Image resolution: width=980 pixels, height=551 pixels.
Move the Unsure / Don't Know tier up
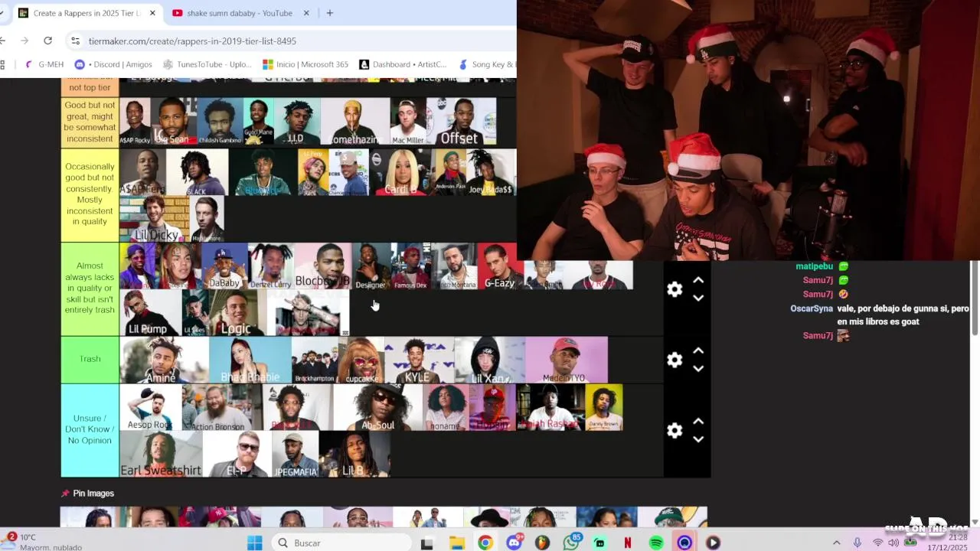coord(698,422)
